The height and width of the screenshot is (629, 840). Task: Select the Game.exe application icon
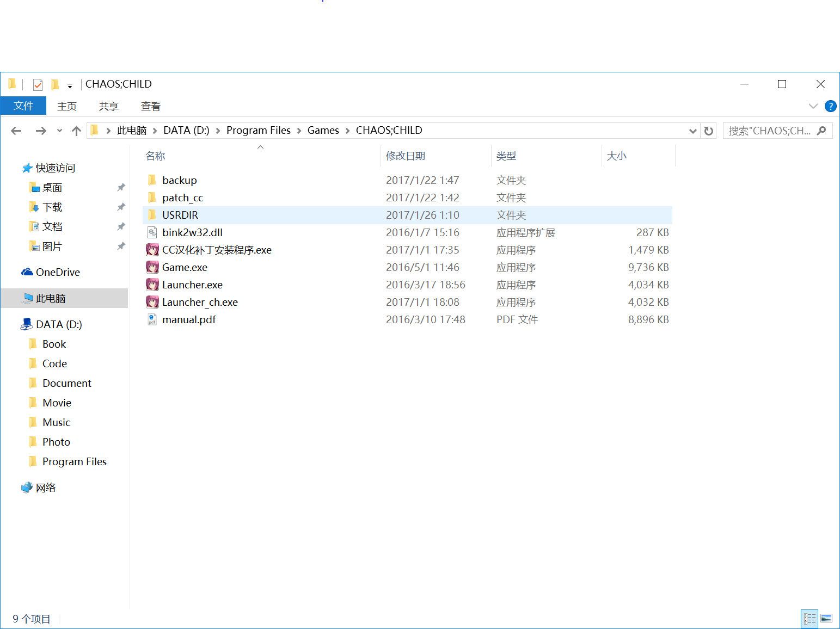point(152,267)
